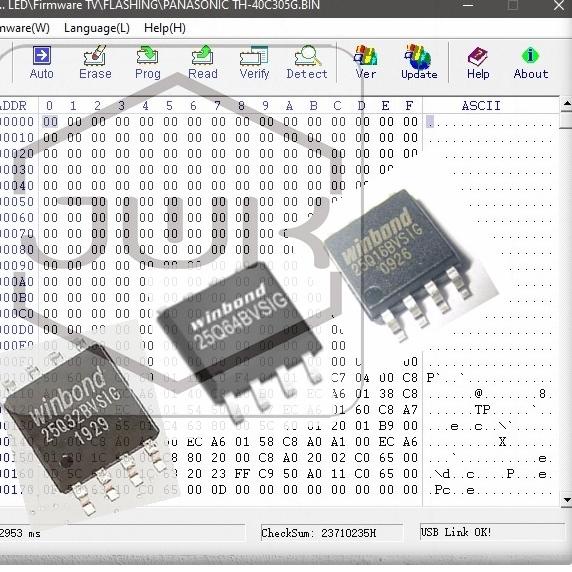The width and height of the screenshot is (572, 572).
Task: Click the 2953 ms status entry
Action: click(x=20, y=533)
